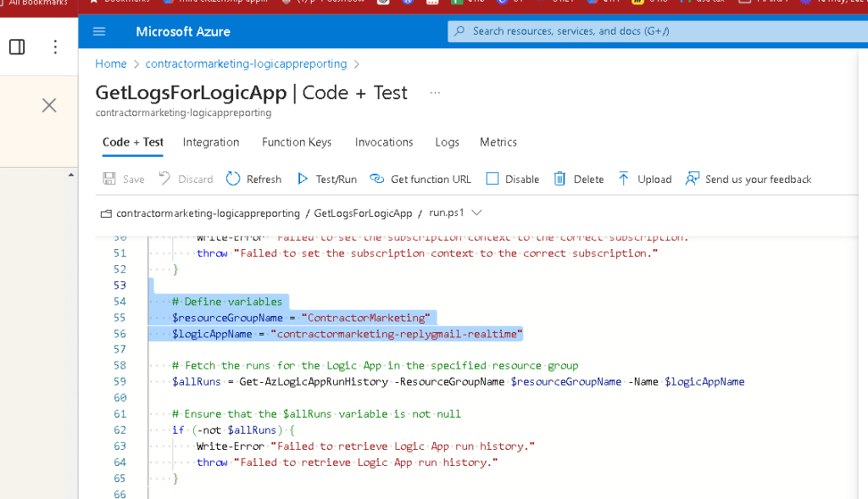Click the search magnifier icon
The image size is (868, 499).
(459, 31)
